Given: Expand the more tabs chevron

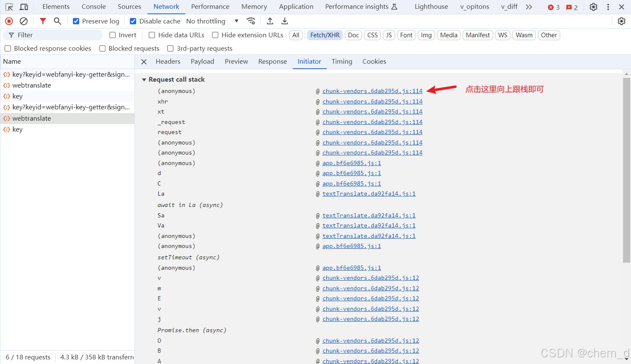Looking at the screenshot, I should tap(529, 7).
